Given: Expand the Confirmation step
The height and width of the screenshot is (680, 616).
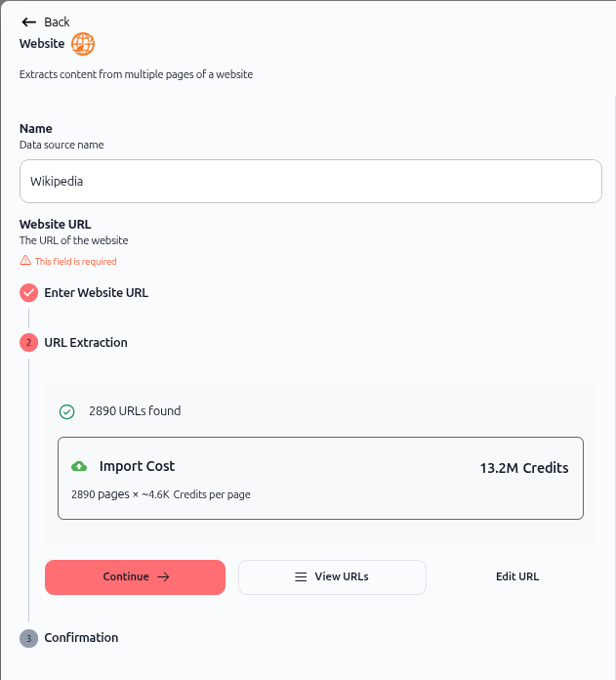Looking at the screenshot, I should click(x=81, y=637).
